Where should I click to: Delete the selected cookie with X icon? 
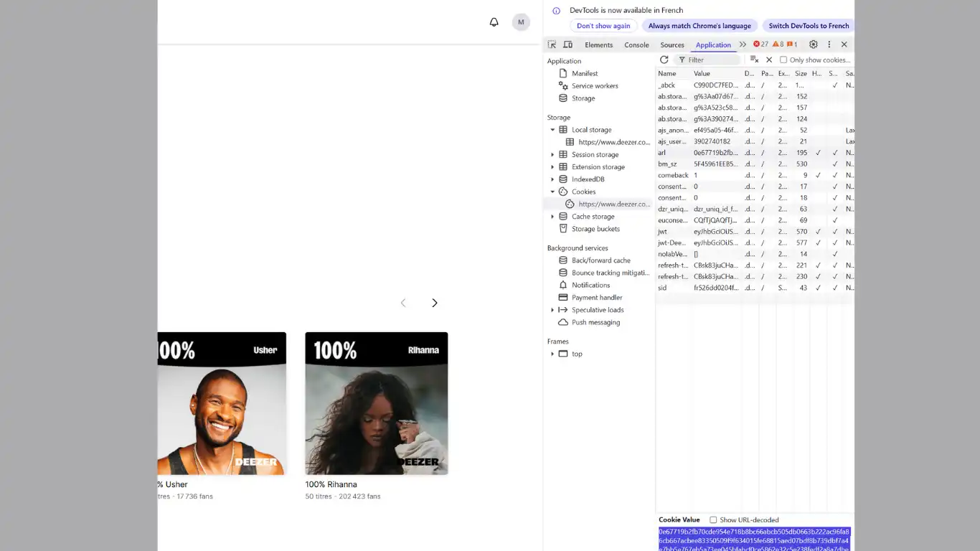click(x=769, y=60)
